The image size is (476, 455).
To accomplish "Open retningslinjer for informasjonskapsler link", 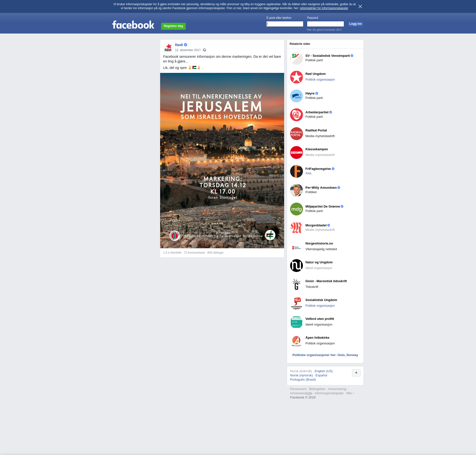I will click(x=324, y=8).
